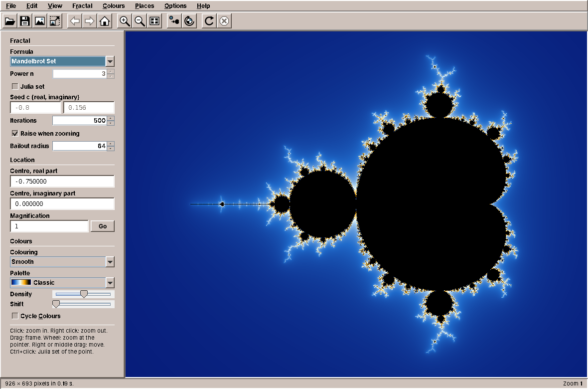The image size is (588, 389).
Task: Click the Go button
Action: point(102,226)
